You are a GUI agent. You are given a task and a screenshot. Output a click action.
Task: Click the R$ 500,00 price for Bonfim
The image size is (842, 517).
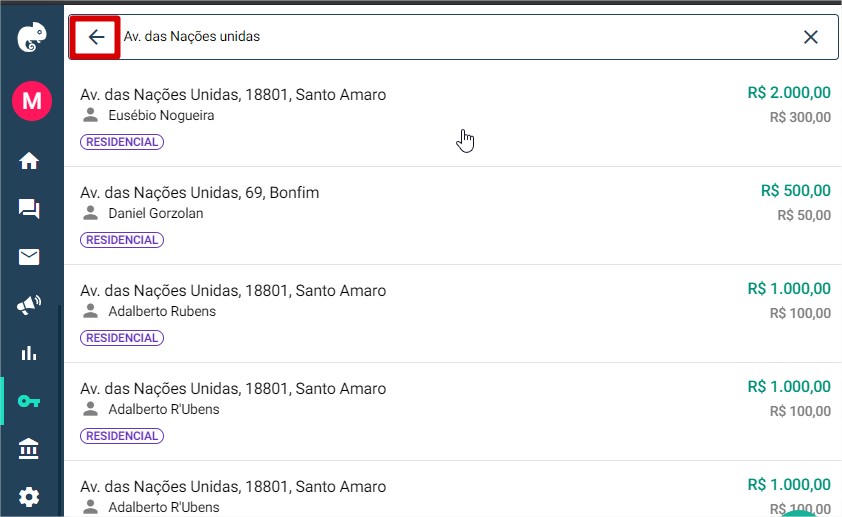[796, 191]
